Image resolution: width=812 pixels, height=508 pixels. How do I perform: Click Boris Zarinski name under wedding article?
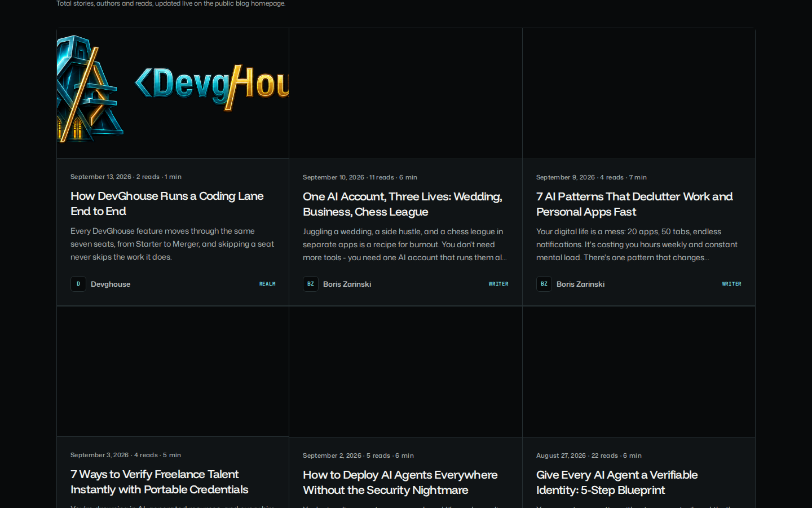click(347, 284)
